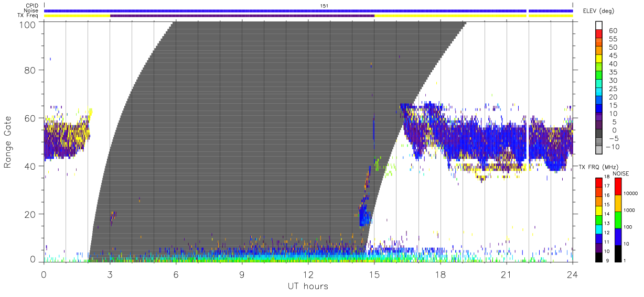Click the ELEV colorbar label '30'
644x297 pixels.
click(613, 81)
